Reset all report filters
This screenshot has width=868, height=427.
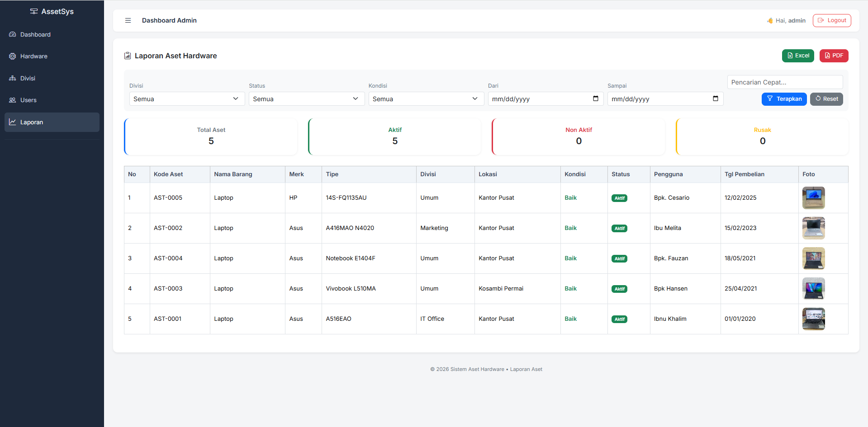(x=826, y=99)
